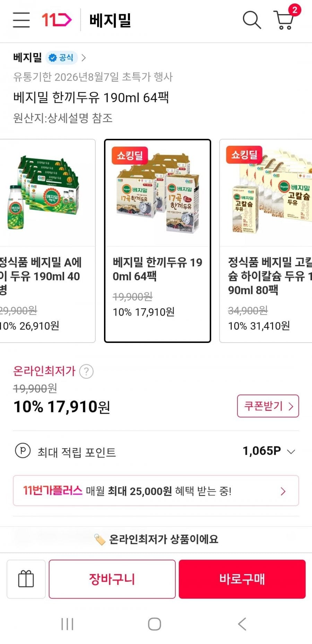Tap the 11st logo
The height and width of the screenshot is (644, 312).
point(57,20)
